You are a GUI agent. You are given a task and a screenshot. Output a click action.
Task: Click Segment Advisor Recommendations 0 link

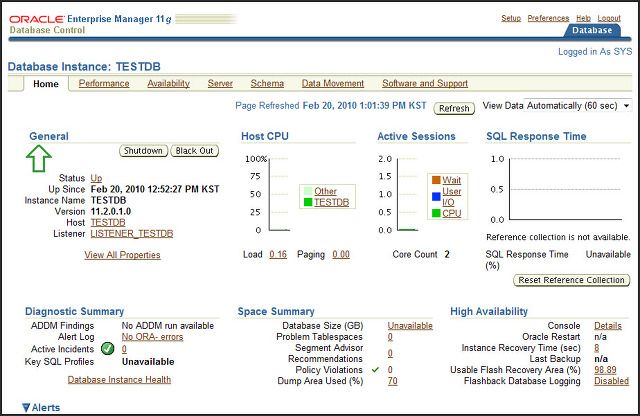point(390,353)
